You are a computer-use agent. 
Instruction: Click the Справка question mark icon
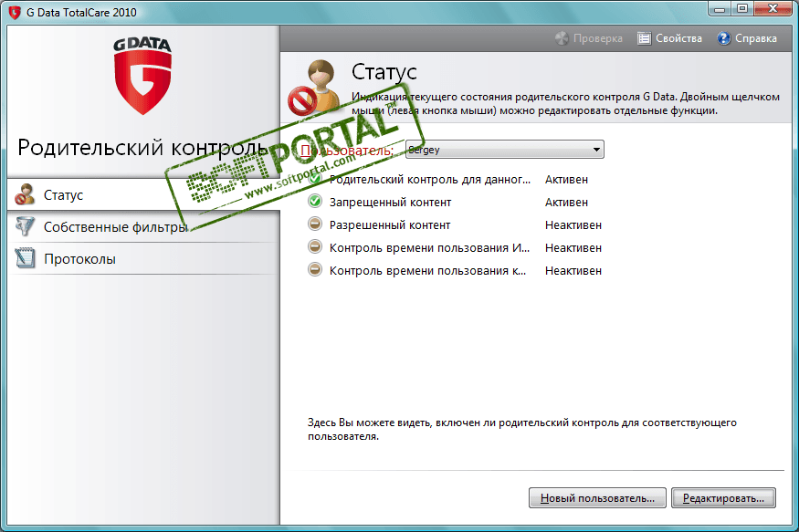tap(723, 38)
